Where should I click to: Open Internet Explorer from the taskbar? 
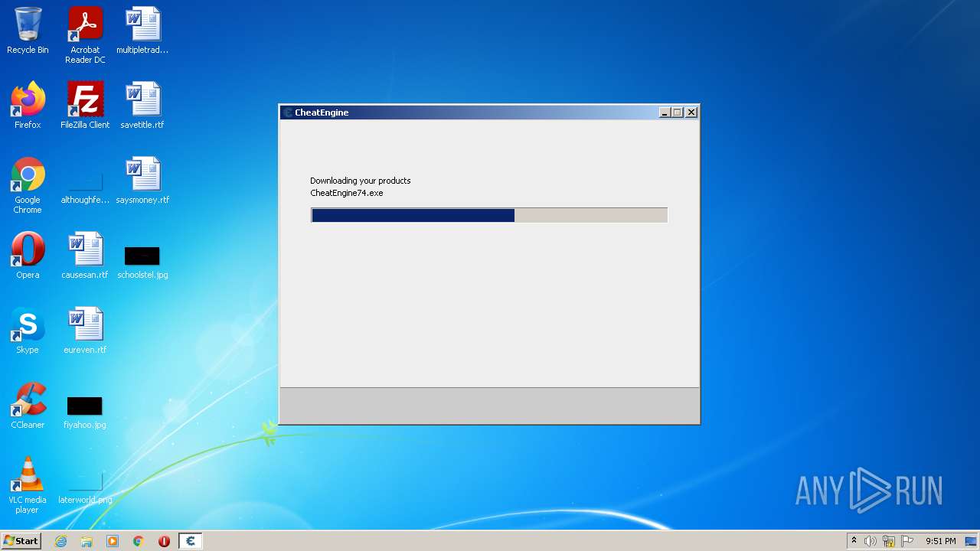(60, 541)
